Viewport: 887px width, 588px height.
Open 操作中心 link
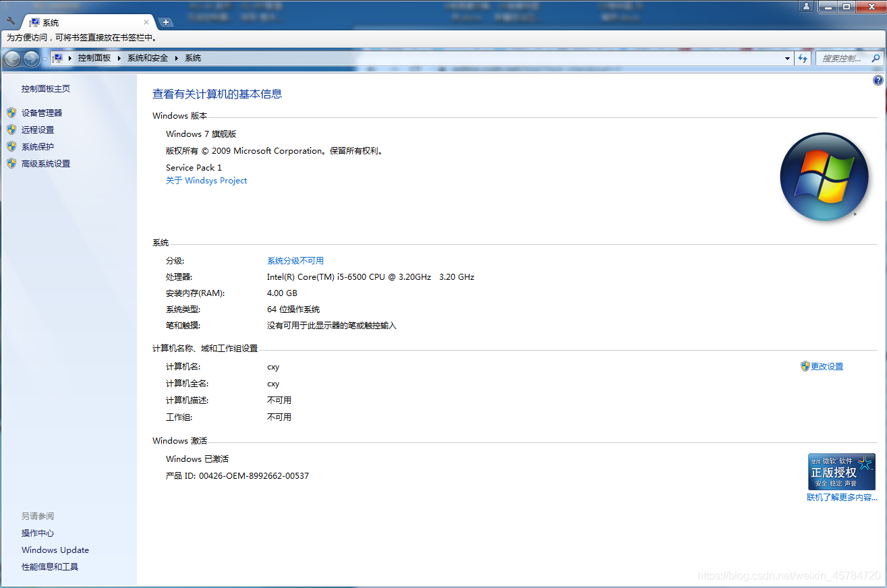(x=38, y=533)
